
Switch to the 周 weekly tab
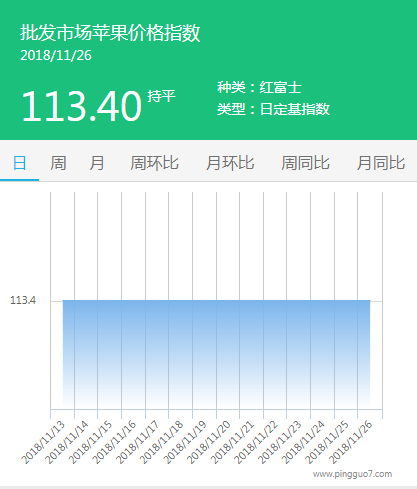(x=58, y=163)
